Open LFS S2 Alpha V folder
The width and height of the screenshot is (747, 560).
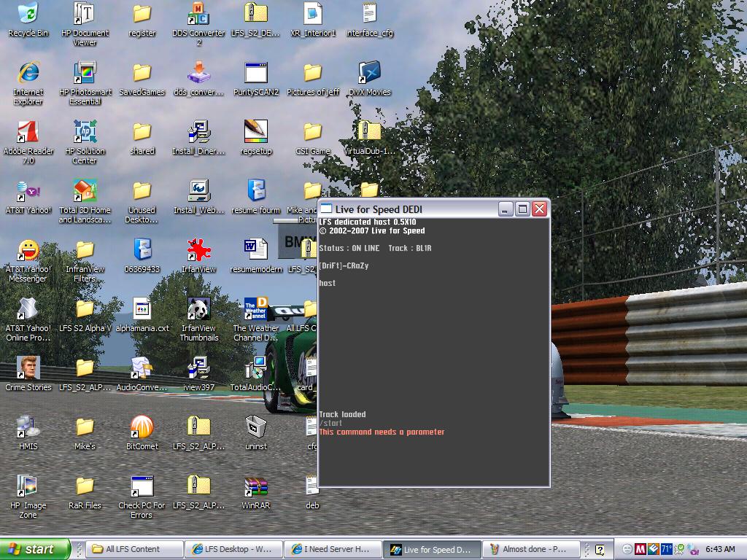pos(85,308)
